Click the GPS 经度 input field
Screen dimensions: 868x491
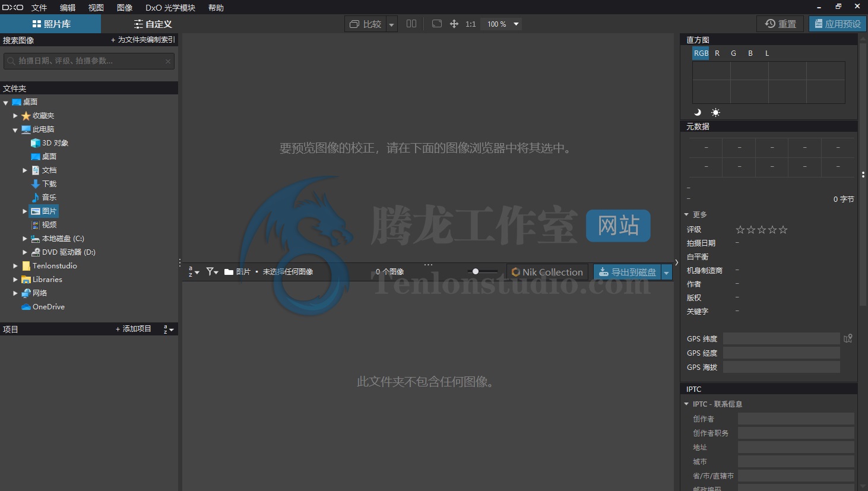(x=781, y=353)
